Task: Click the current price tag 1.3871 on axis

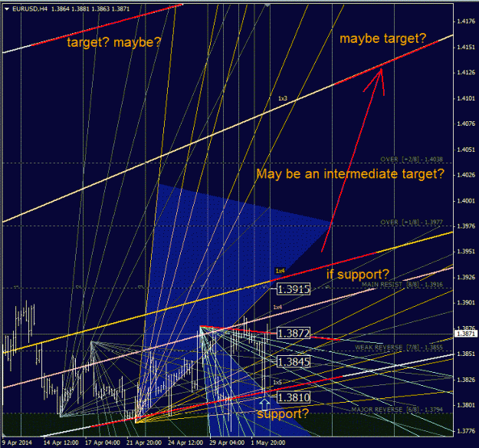Action: 466,334
